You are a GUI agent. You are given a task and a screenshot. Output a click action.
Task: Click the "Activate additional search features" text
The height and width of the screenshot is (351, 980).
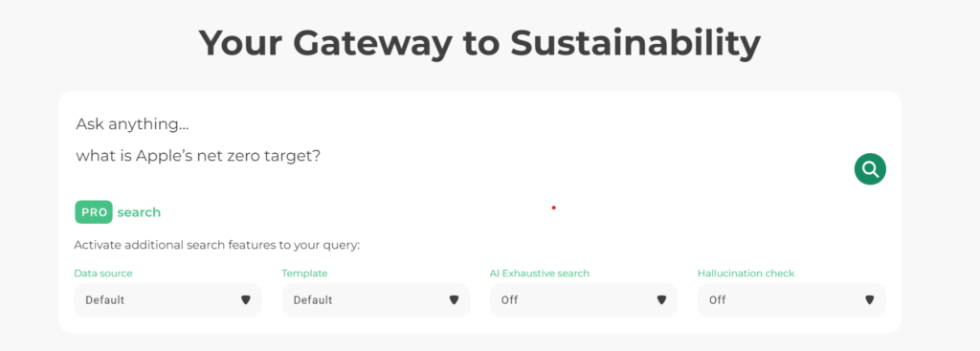(x=217, y=245)
